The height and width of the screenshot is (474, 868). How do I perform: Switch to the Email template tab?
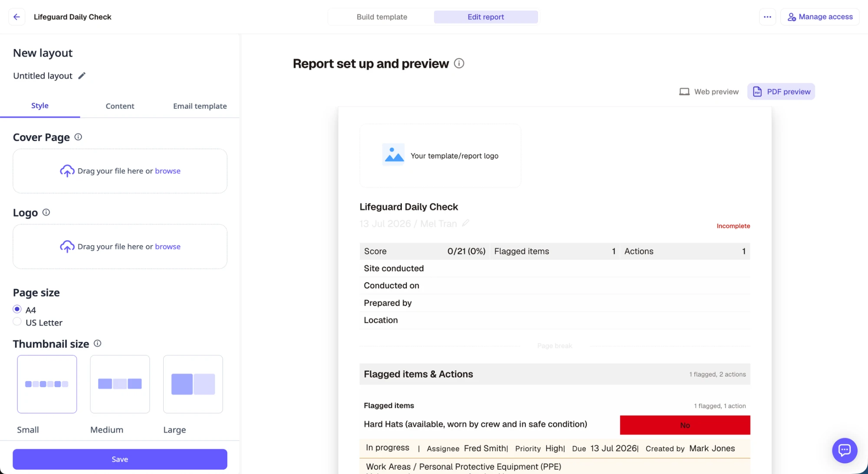pos(200,106)
